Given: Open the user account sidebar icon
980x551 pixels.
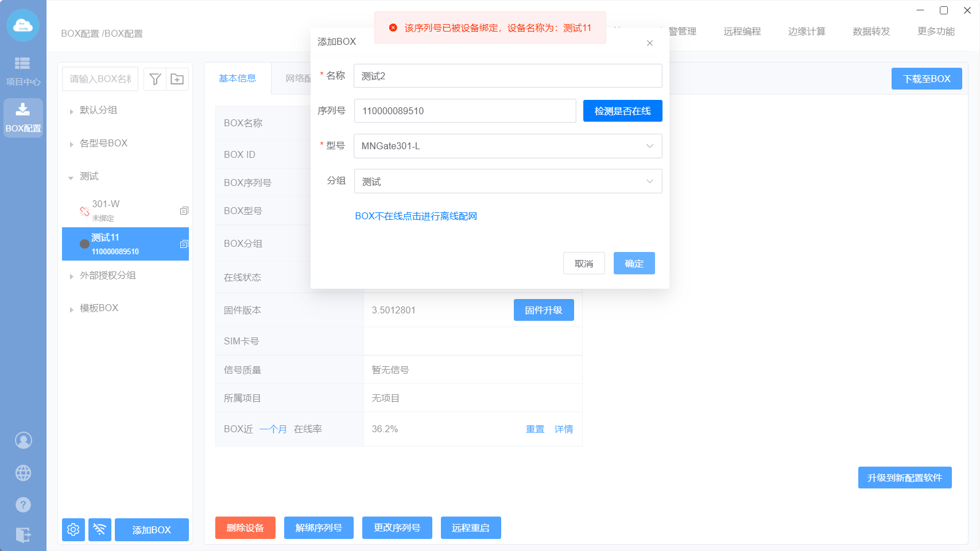Looking at the screenshot, I should tap(23, 440).
